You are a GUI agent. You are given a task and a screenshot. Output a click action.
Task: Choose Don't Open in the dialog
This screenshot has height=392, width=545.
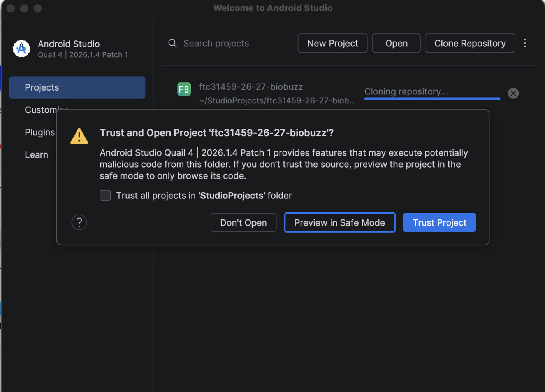(244, 222)
